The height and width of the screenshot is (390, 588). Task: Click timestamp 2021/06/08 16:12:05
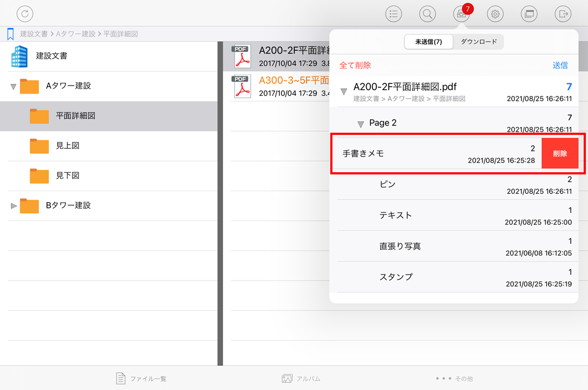539,253
